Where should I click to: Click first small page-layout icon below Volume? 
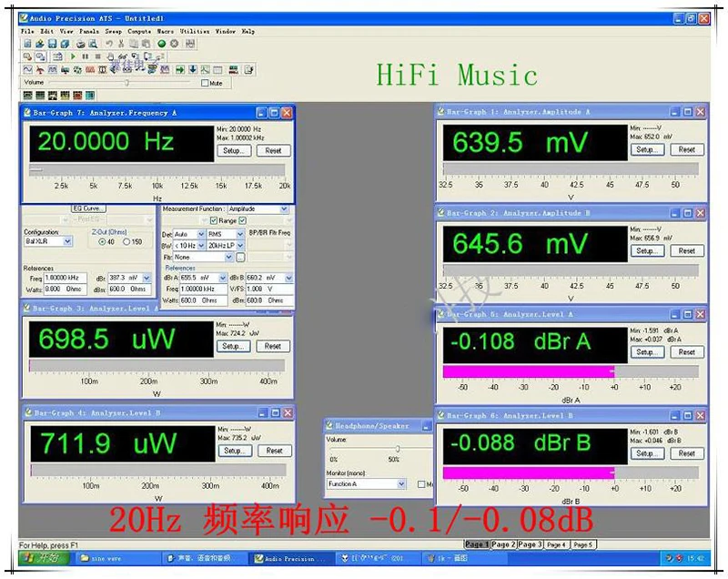point(28,96)
